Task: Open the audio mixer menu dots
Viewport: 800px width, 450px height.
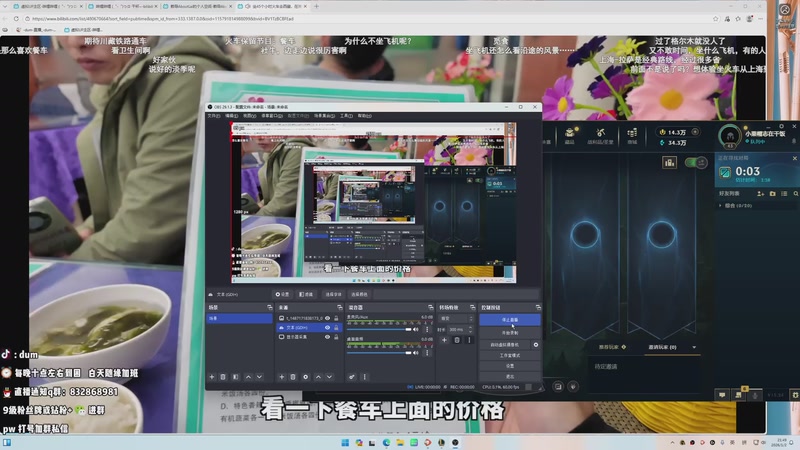Action: coord(364,377)
